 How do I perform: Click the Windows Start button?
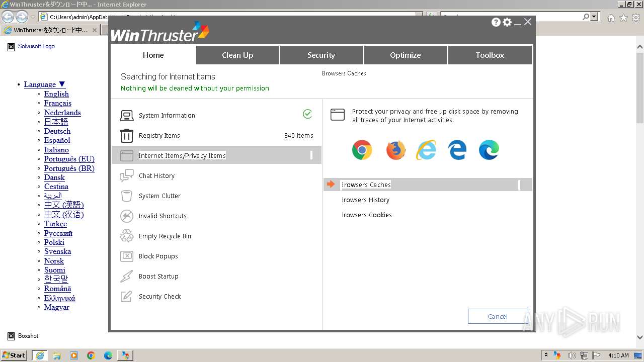pos(14,355)
